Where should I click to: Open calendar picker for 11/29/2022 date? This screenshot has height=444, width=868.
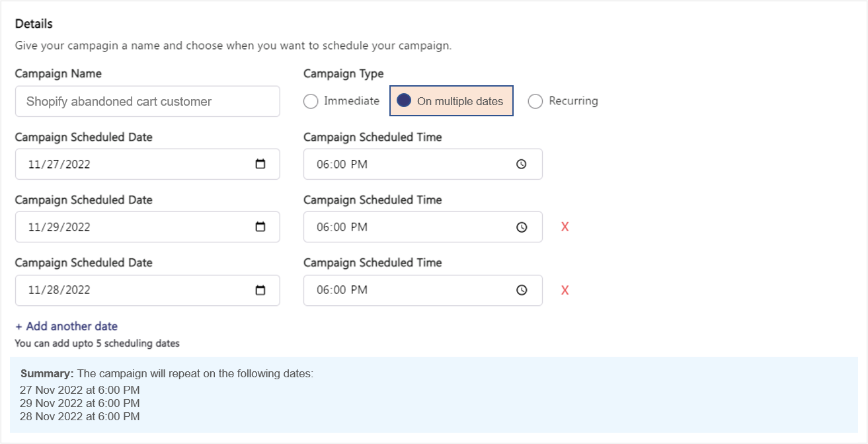click(x=260, y=227)
